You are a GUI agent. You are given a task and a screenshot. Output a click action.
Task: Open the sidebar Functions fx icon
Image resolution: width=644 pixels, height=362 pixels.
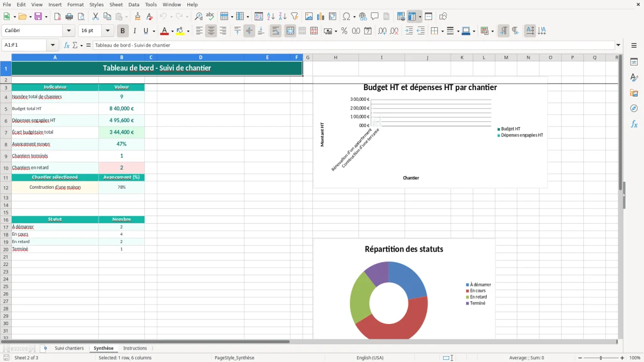634,124
